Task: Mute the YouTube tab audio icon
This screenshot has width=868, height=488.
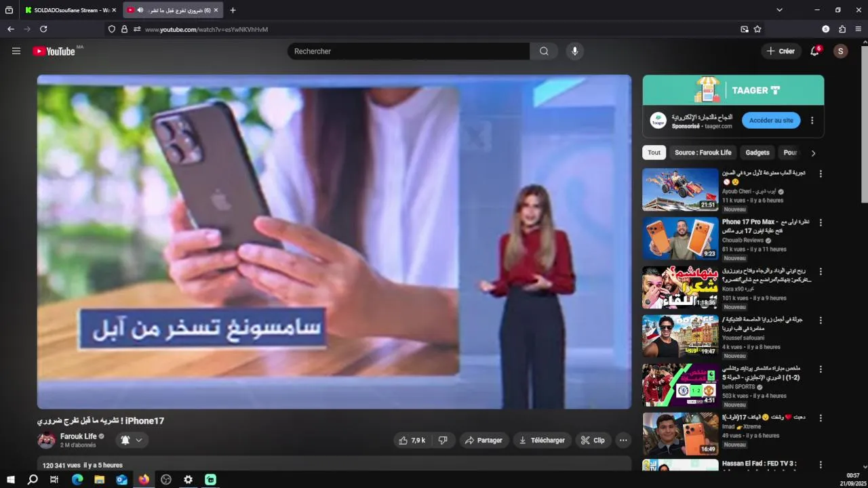Action: [x=140, y=10]
